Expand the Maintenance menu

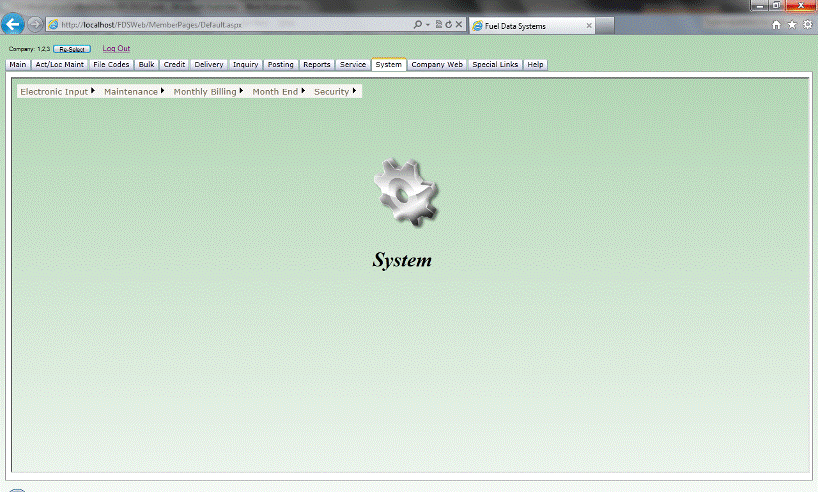[x=134, y=91]
